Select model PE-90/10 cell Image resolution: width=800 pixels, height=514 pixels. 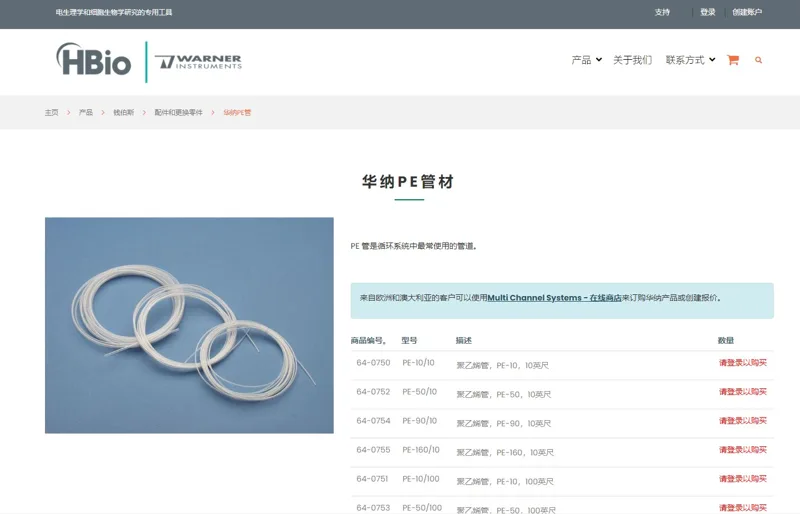(x=419, y=421)
